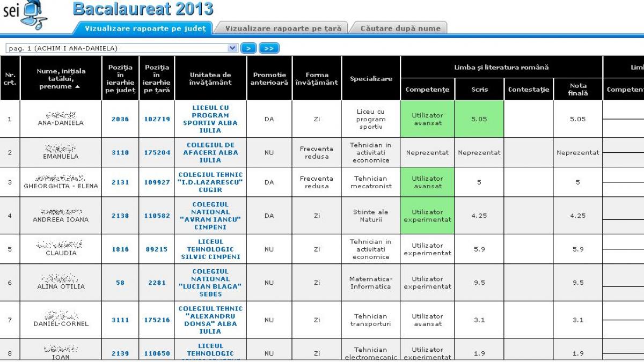The image size is (644, 362).
Task: Open national position link 102719
Action: click(x=157, y=119)
